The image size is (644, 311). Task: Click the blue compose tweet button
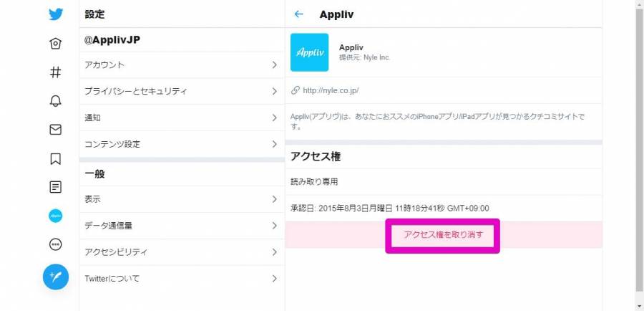[x=56, y=277]
